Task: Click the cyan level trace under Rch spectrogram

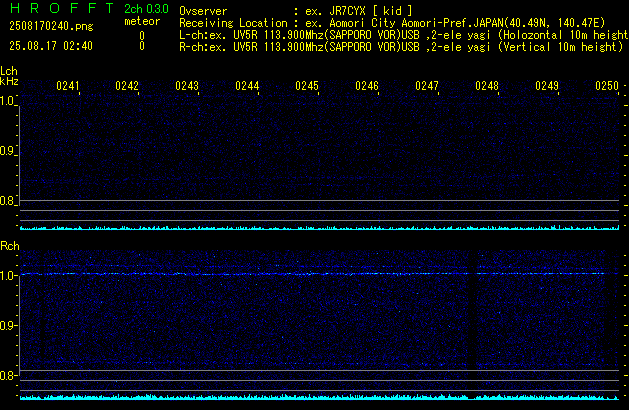Action: coord(319,397)
